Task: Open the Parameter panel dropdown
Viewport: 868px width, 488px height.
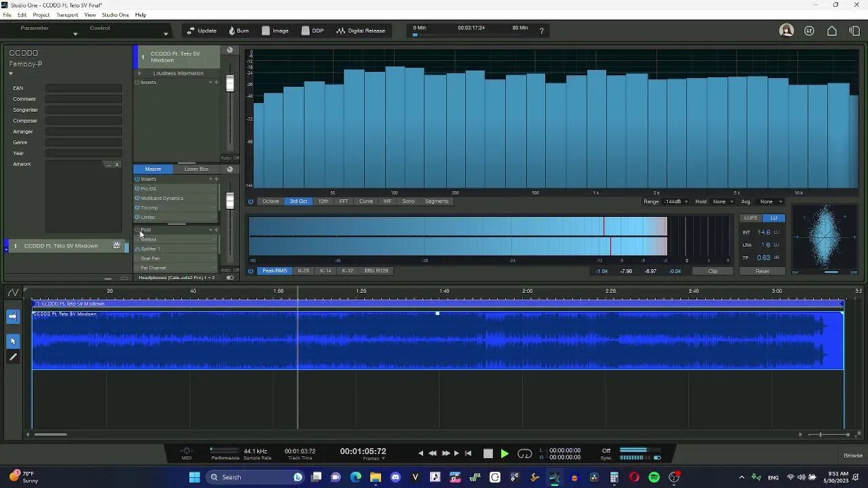Action: click(x=75, y=33)
